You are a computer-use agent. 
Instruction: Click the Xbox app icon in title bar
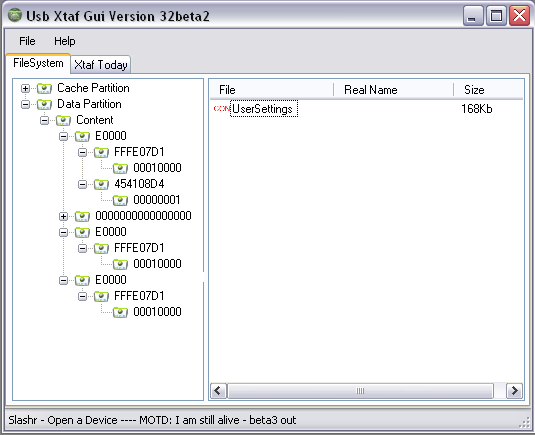[15, 15]
